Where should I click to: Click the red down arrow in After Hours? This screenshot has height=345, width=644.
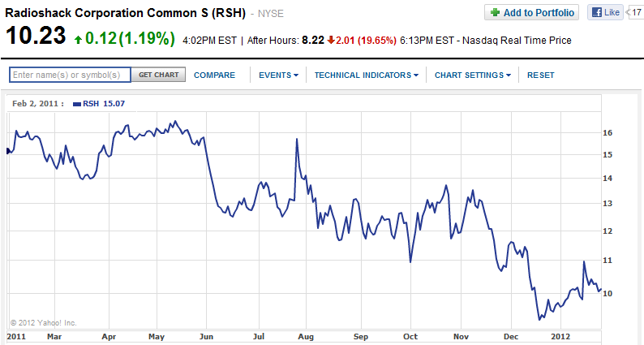tap(331, 41)
